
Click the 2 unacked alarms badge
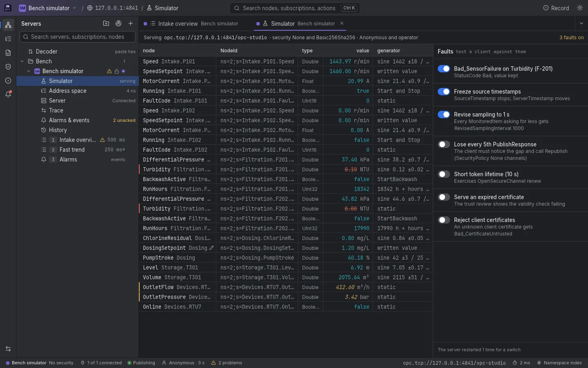pos(124,120)
